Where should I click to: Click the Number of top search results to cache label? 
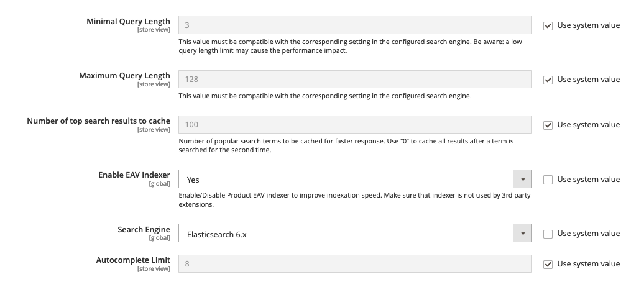(x=99, y=121)
